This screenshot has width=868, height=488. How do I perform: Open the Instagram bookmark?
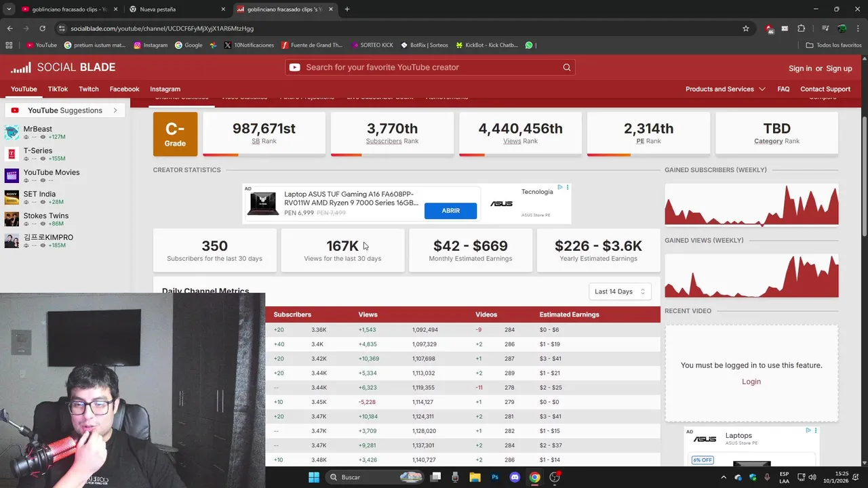pyautogui.click(x=151, y=45)
